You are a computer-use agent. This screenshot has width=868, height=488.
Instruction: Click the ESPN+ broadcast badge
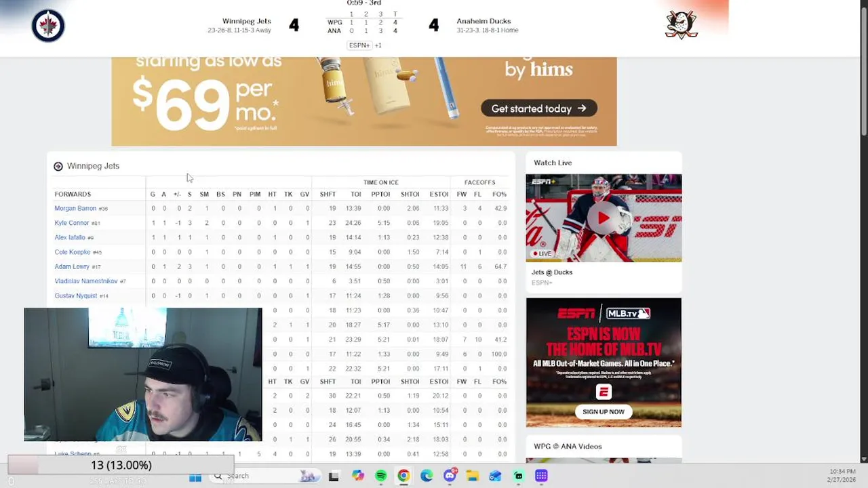(x=359, y=45)
